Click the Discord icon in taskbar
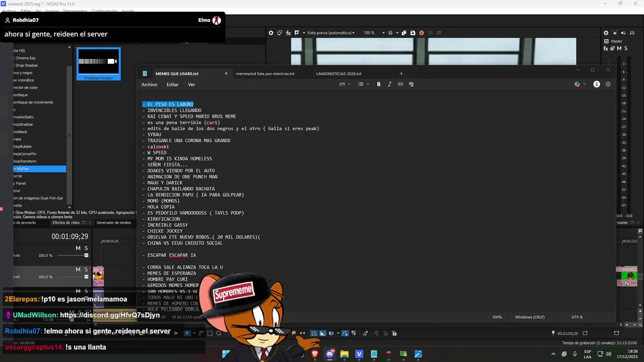Viewport: 644px width, 362px height. (330, 354)
